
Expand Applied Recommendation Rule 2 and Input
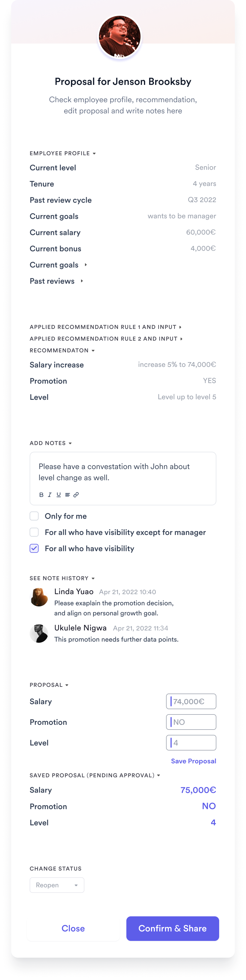pos(106,339)
